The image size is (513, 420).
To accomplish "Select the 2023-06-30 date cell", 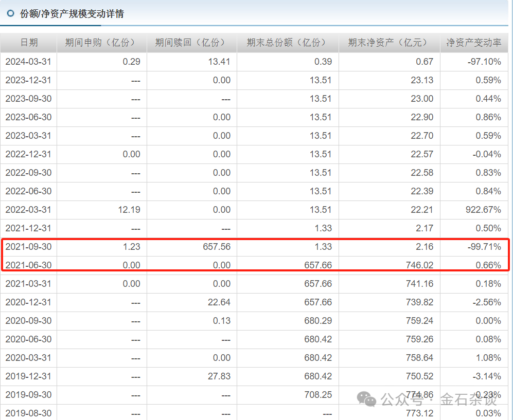I will pyautogui.click(x=28, y=117).
